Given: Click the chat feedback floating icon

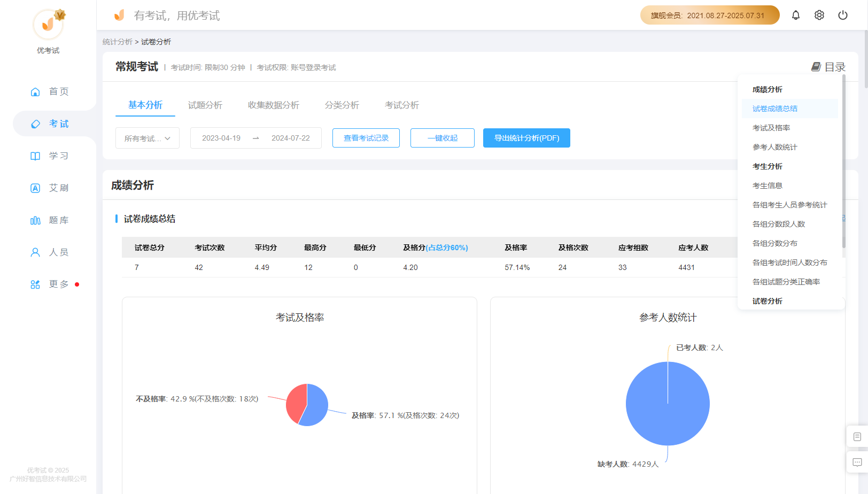Looking at the screenshot, I should (857, 462).
